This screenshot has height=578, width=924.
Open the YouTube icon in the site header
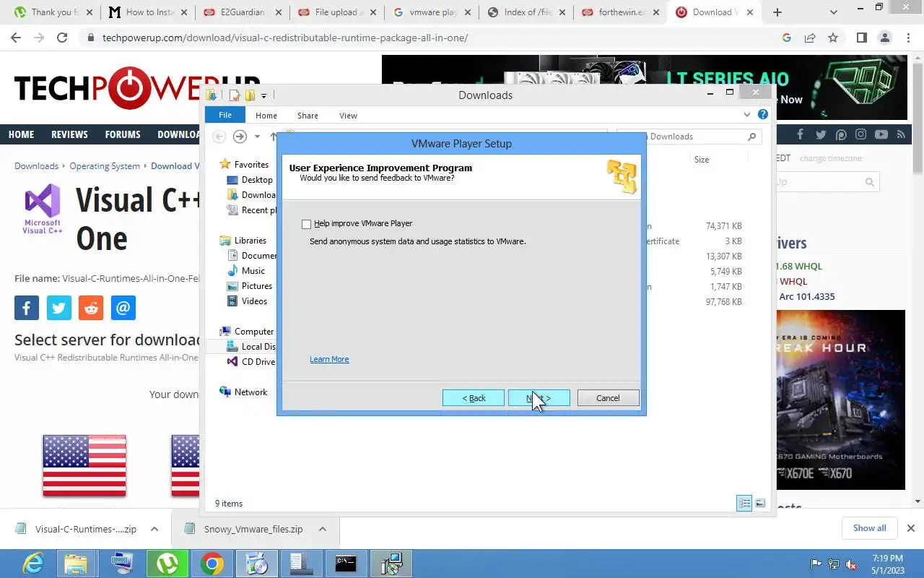pos(881,134)
